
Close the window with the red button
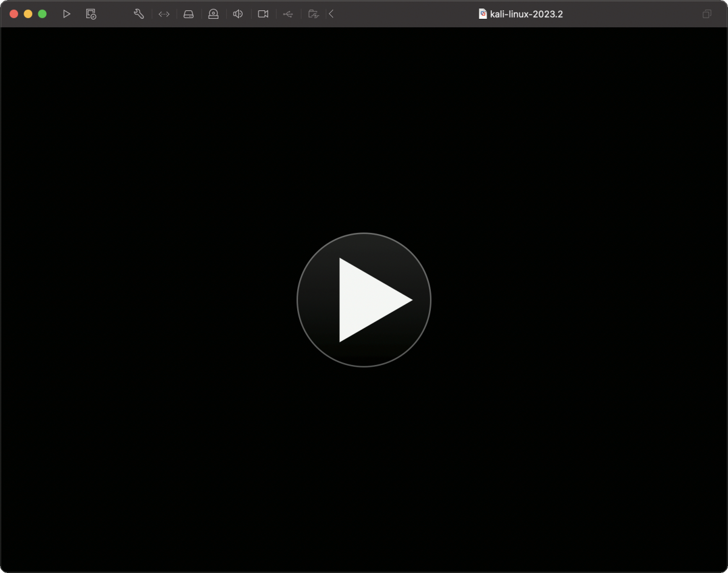coord(14,14)
